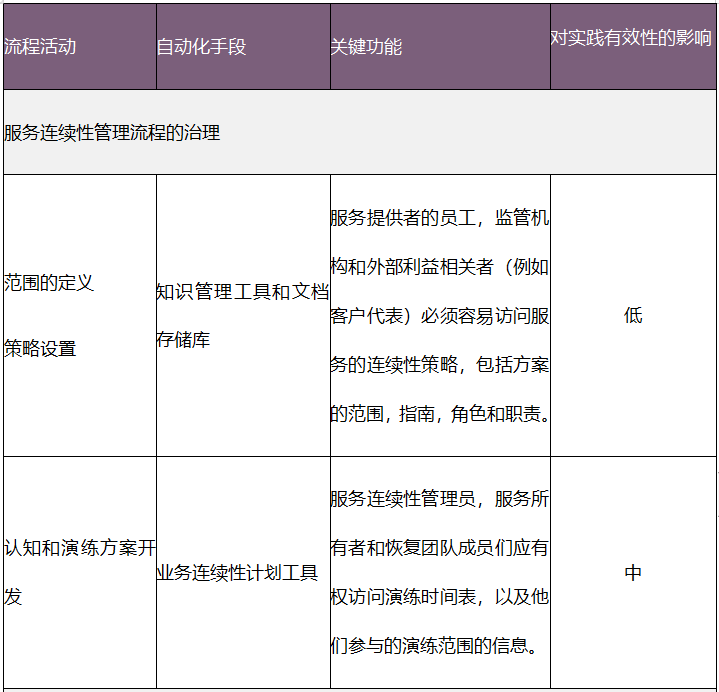Select the 中 impact value cell

(633, 573)
